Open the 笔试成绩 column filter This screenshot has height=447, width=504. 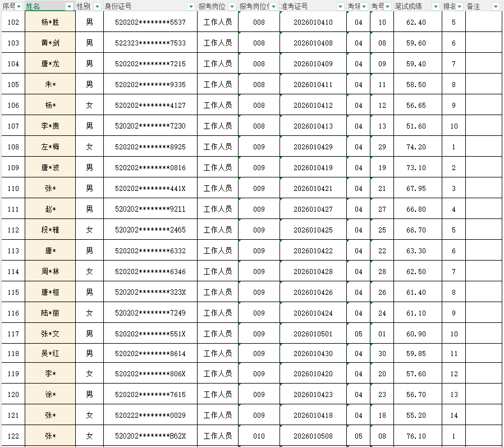(x=435, y=6)
